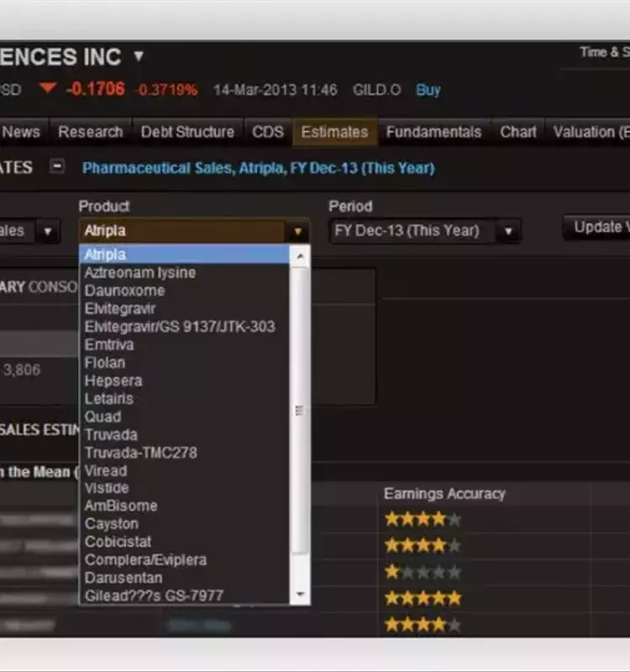Select Elvitegravir/GS 9137/JTK-303 entry
Image resolution: width=630 pixels, height=672 pixels.
tap(184, 327)
